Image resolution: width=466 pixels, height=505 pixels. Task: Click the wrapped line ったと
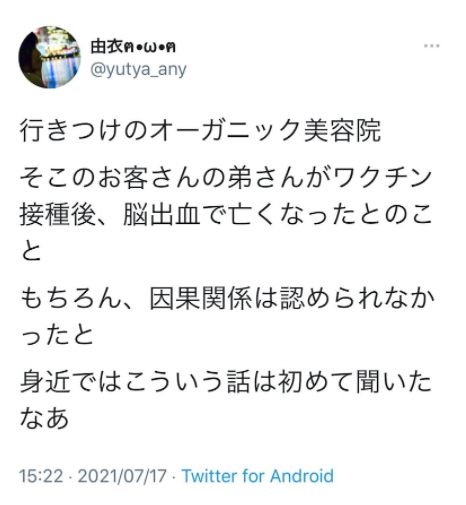(57, 335)
